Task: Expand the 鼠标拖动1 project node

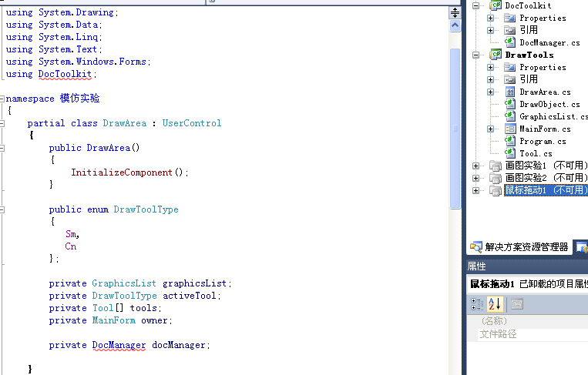Action: (476, 191)
